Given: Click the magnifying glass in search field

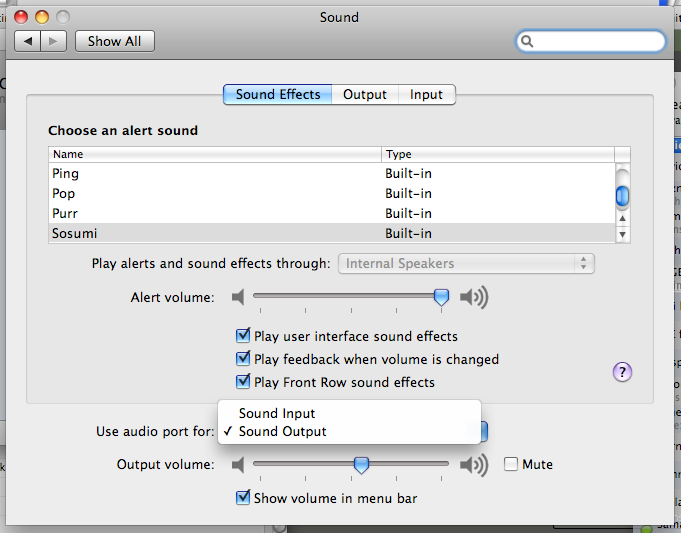Looking at the screenshot, I should click(x=527, y=41).
